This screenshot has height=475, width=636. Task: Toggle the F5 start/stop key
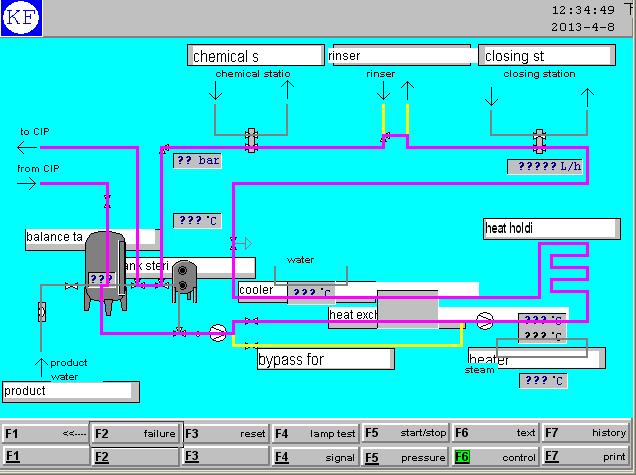tap(404, 433)
